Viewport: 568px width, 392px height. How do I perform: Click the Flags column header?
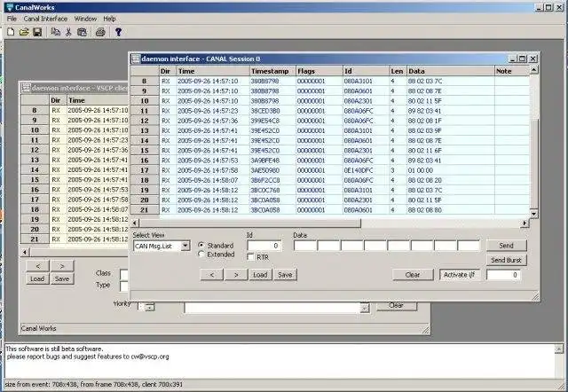click(319, 71)
